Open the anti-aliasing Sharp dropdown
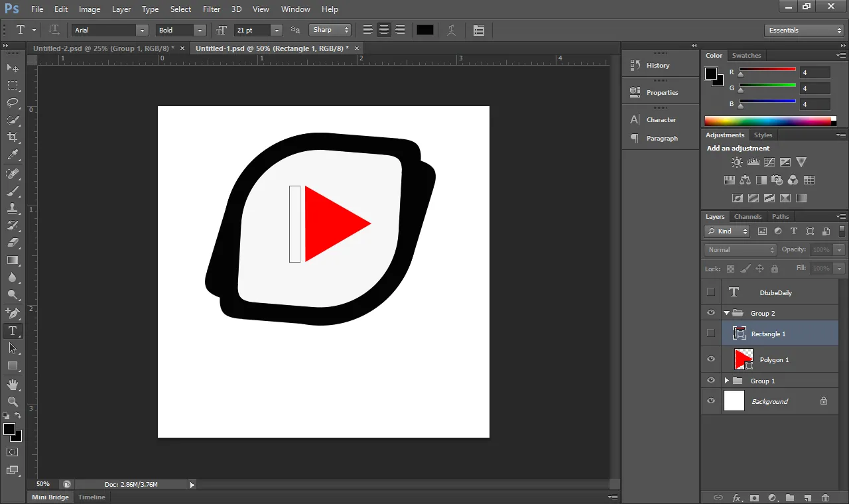The height and width of the screenshot is (504, 849). [x=330, y=30]
